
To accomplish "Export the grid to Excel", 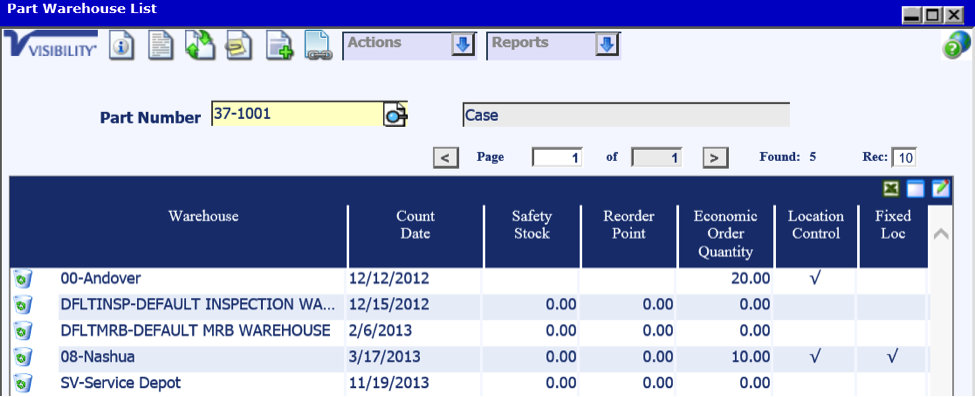I will 892,189.
